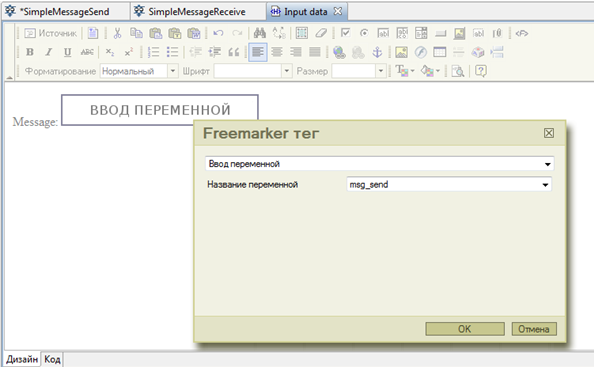Click the ВВОД ПЕРЕМЕННОЙ placeholder box
Image resolution: width=594 pixels, height=367 pixels.
point(160,110)
